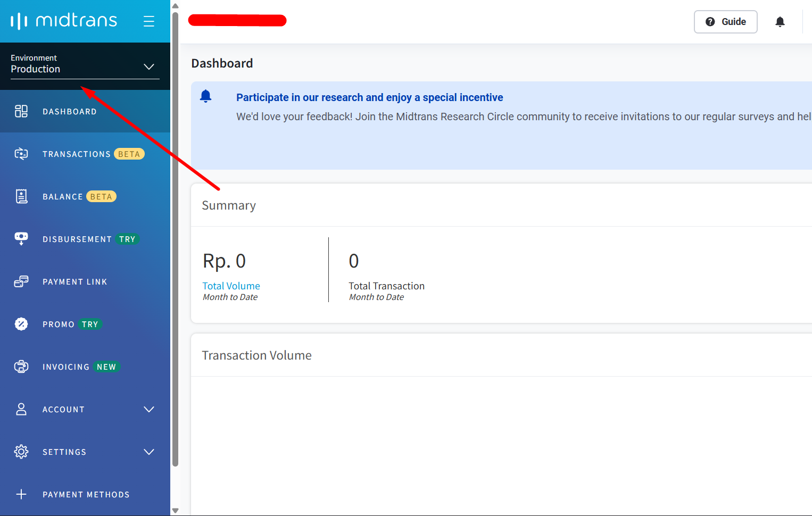Click the Payment Link cards icon
812x516 pixels.
21,281
